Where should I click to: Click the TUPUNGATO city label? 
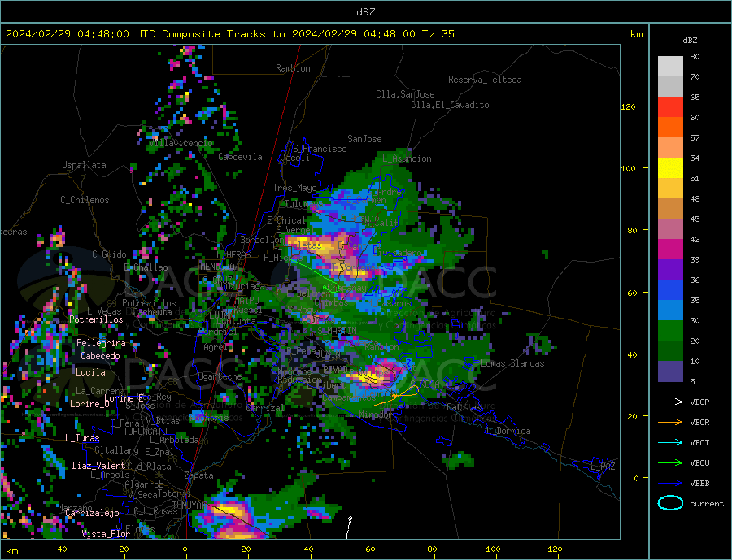point(146,432)
